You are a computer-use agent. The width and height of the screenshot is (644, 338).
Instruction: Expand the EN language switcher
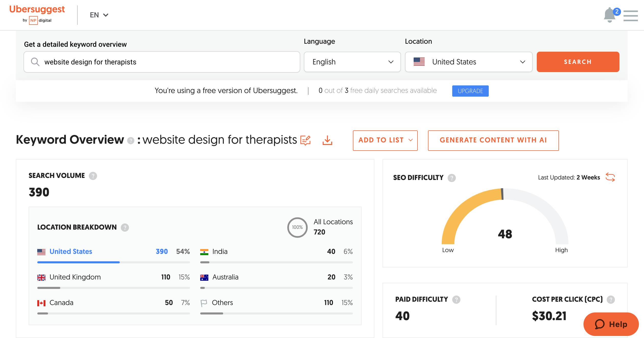[99, 15]
